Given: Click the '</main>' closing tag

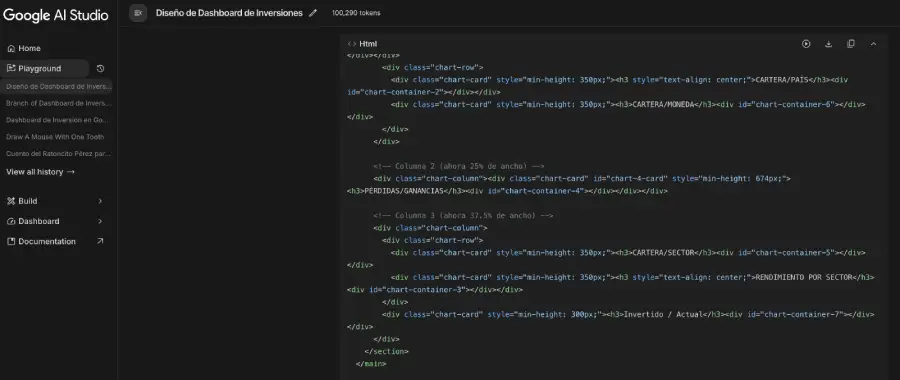Looking at the screenshot, I should point(371,363).
